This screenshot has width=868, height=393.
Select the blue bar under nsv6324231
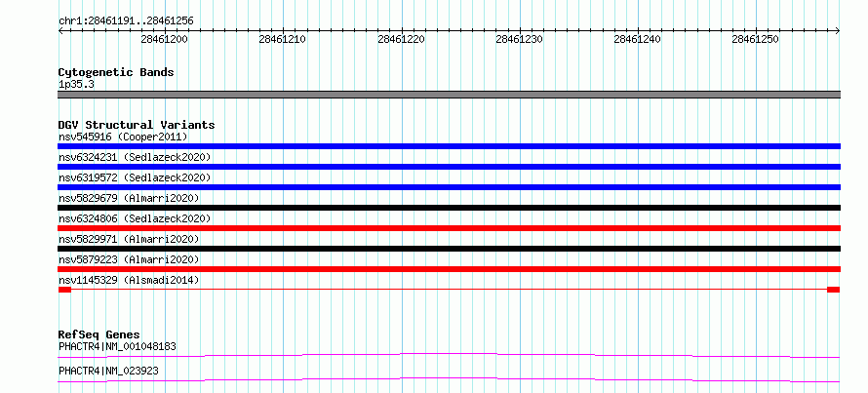click(x=449, y=167)
